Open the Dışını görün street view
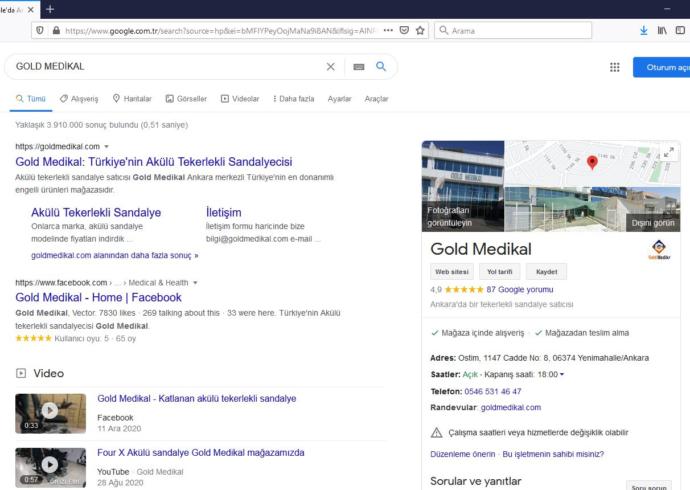Viewport: 690px width, 490px height. (x=653, y=223)
